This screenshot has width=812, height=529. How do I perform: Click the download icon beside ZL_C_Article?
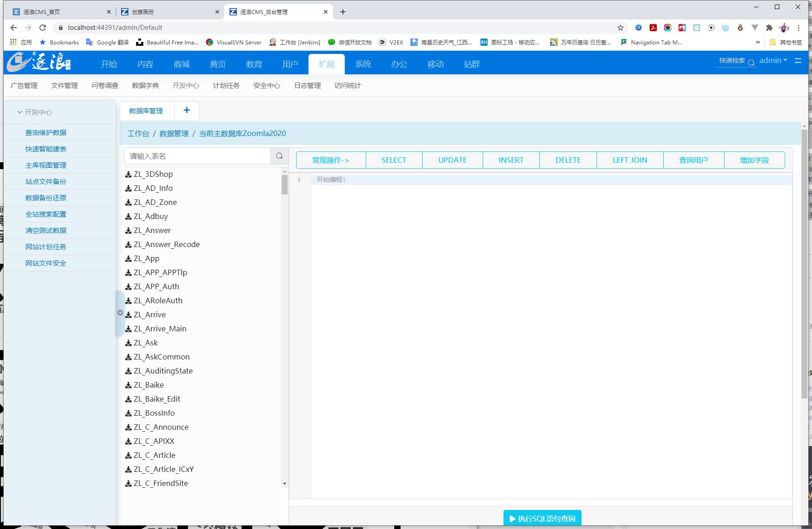[x=127, y=455]
